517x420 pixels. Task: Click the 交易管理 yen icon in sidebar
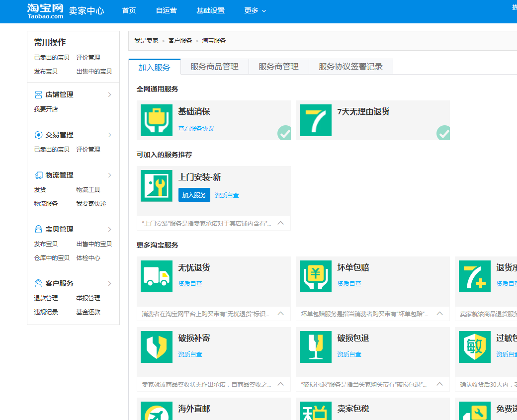pyautogui.click(x=38, y=135)
